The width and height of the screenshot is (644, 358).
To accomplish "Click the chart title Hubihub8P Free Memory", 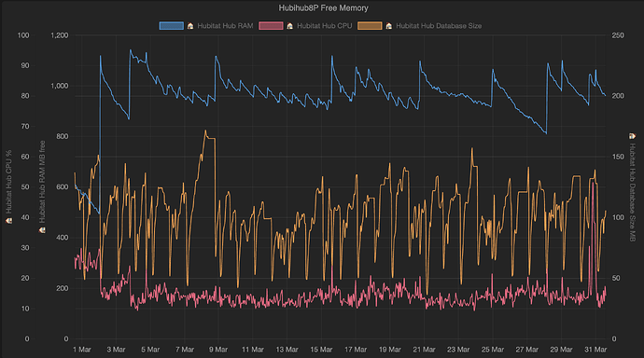I will tap(323, 7).
